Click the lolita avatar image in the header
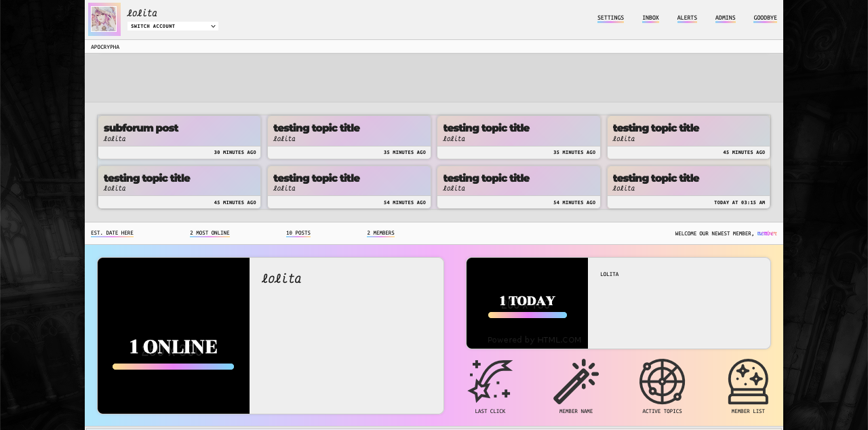Image resolution: width=868 pixels, height=430 pixels. [x=104, y=19]
